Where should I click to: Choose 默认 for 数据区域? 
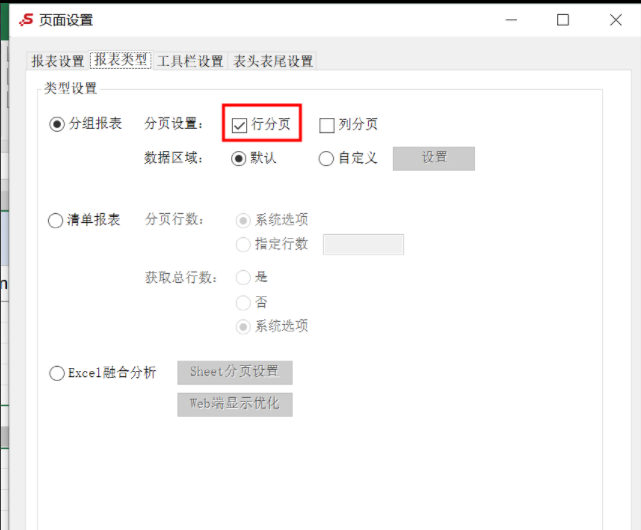[238, 158]
